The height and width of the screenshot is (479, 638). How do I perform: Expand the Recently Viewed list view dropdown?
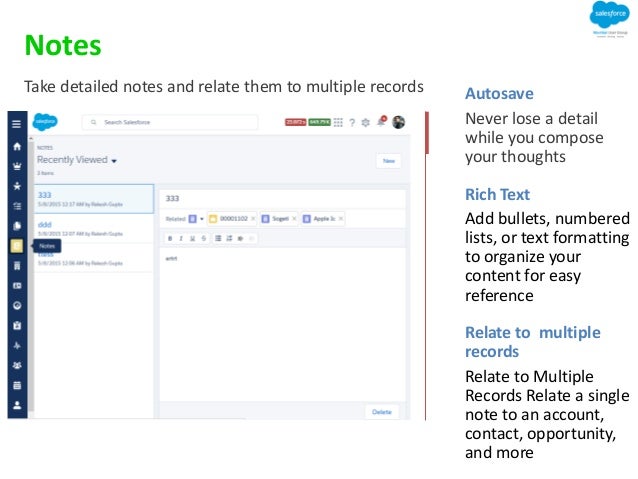(114, 161)
